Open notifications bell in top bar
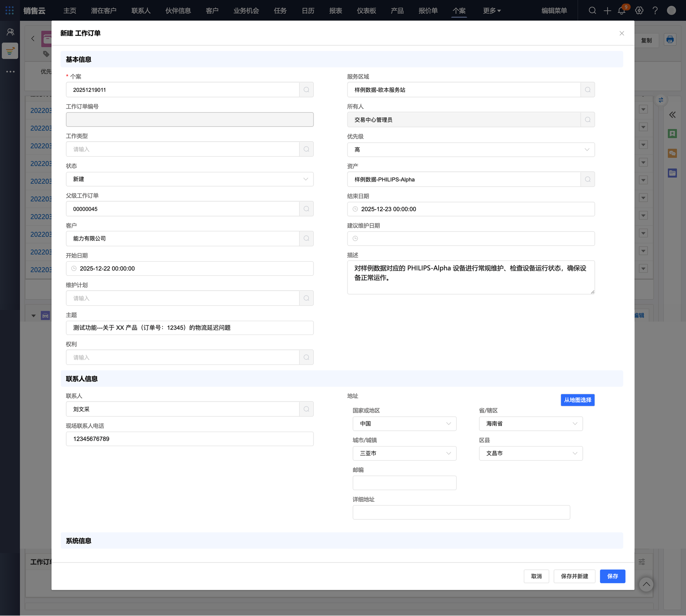 (x=622, y=11)
